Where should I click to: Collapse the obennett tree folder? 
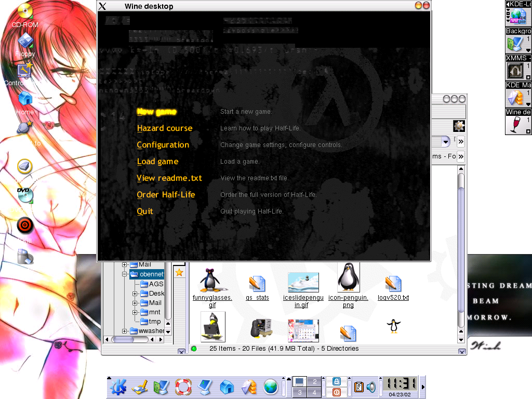point(125,274)
